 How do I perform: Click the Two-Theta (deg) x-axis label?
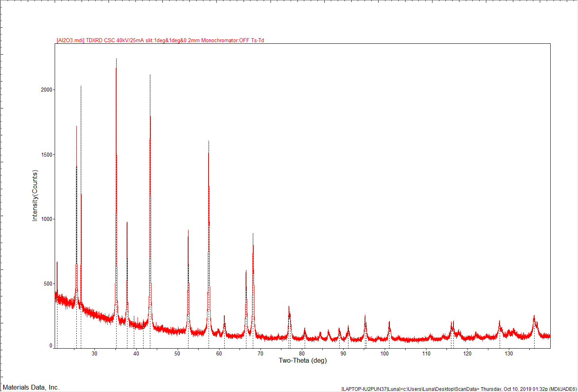[x=303, y=360]
